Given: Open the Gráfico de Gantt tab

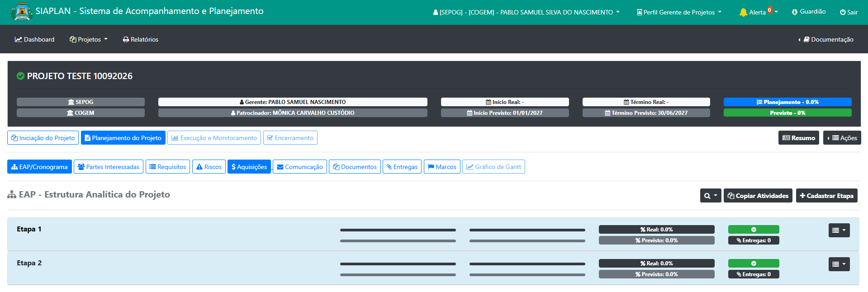Looking at the screenshot, I should click(x=493, y=167).
